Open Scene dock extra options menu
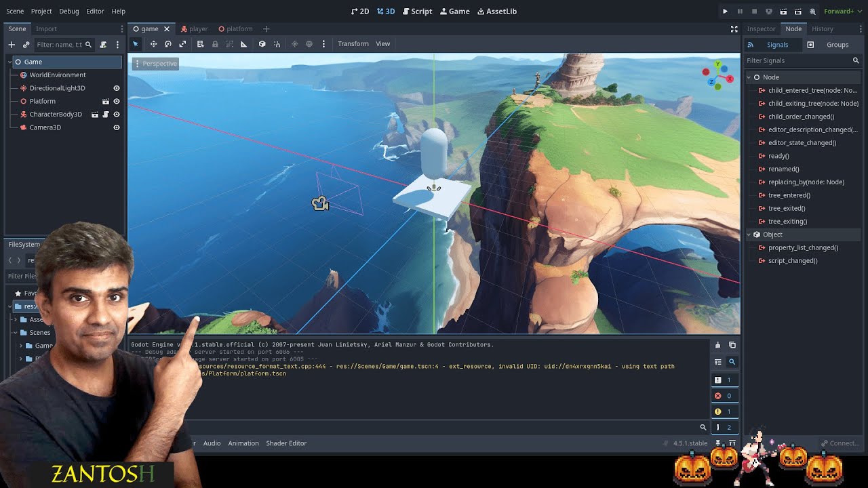This screenshot has height=488, width=868. click(x=117, y=45)
